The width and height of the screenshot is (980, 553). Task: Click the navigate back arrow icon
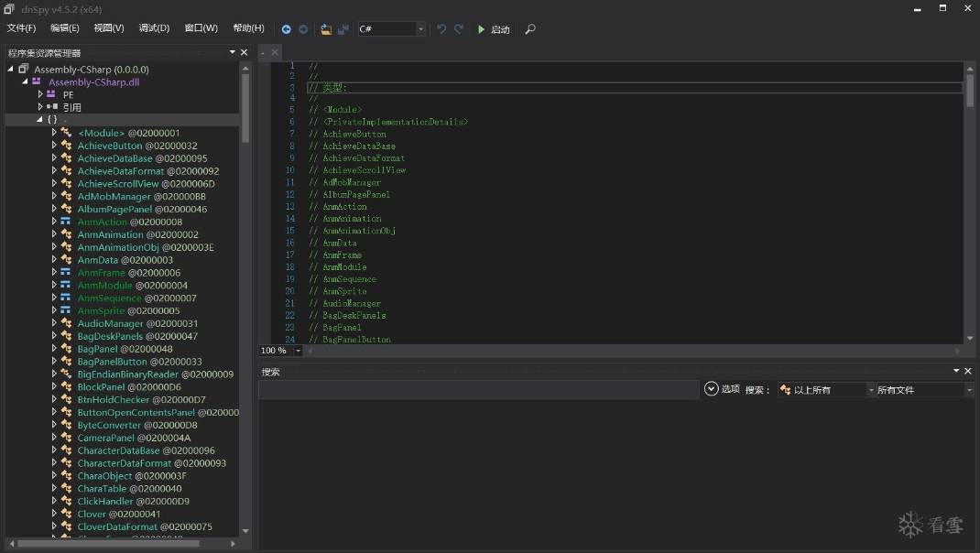pyautogui.click(x=286, y=29)
